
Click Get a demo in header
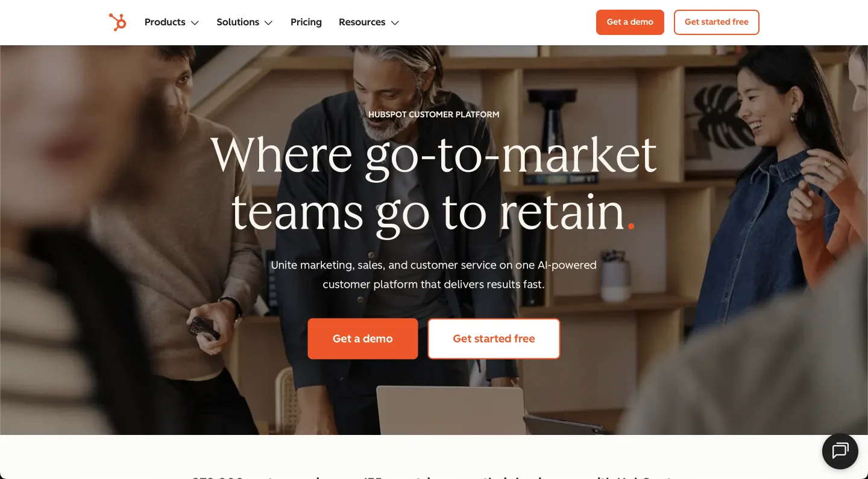630,22
